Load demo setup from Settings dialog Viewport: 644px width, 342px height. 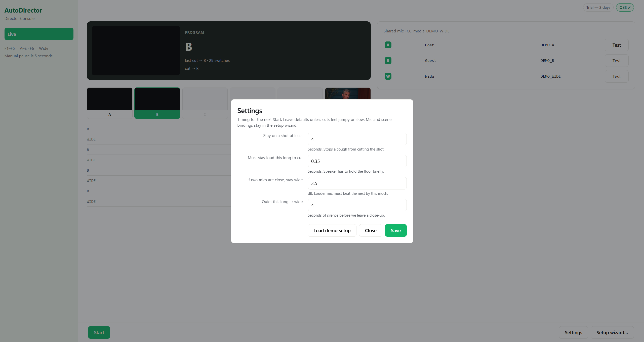332,230
